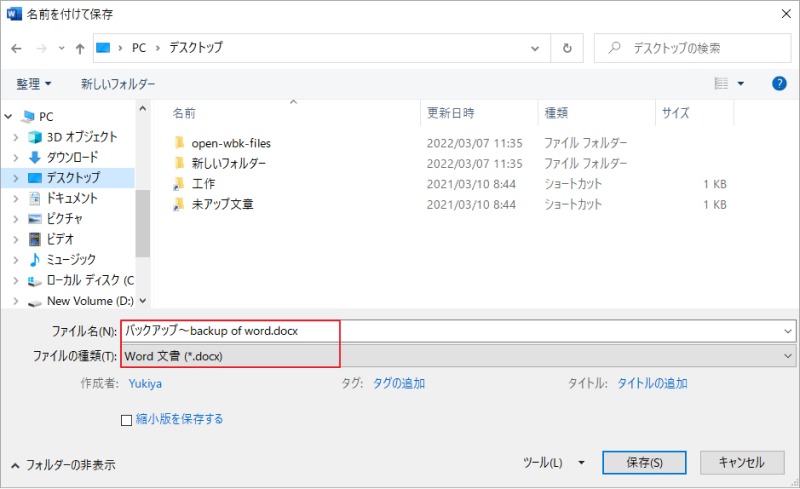
Task: Click the Word icon in the title bar
Action: [x=14, y=14]
